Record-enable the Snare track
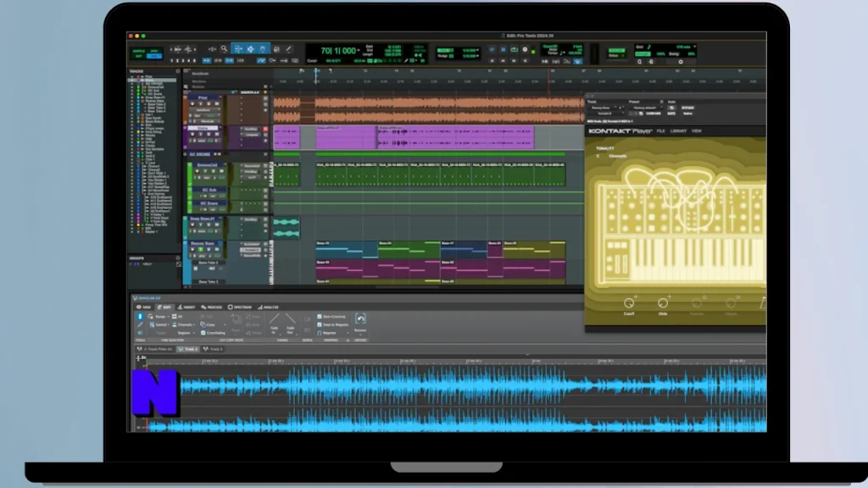The image size is (868, 488). pyautogui.click(x=192, y=133)
